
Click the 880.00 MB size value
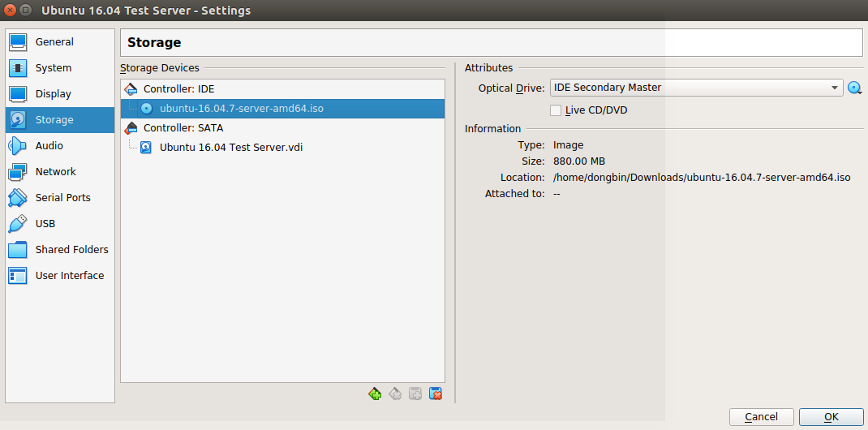point(579,161)
